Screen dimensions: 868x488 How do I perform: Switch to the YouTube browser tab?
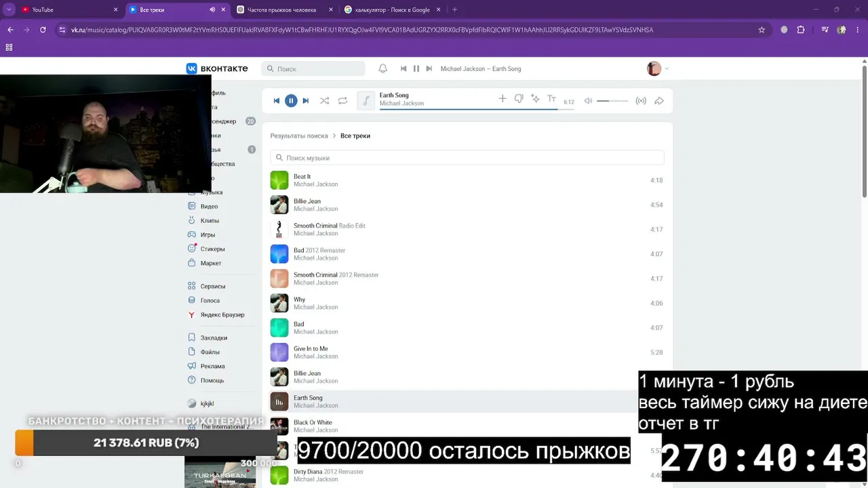tap(70, 9)
